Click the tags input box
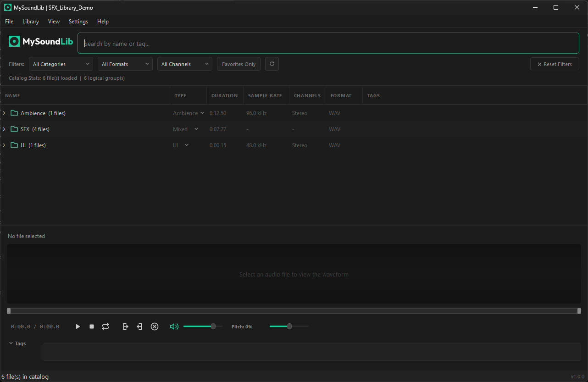Image resolution: width=588 pixels, height=382 pixels. click(312, 352)
